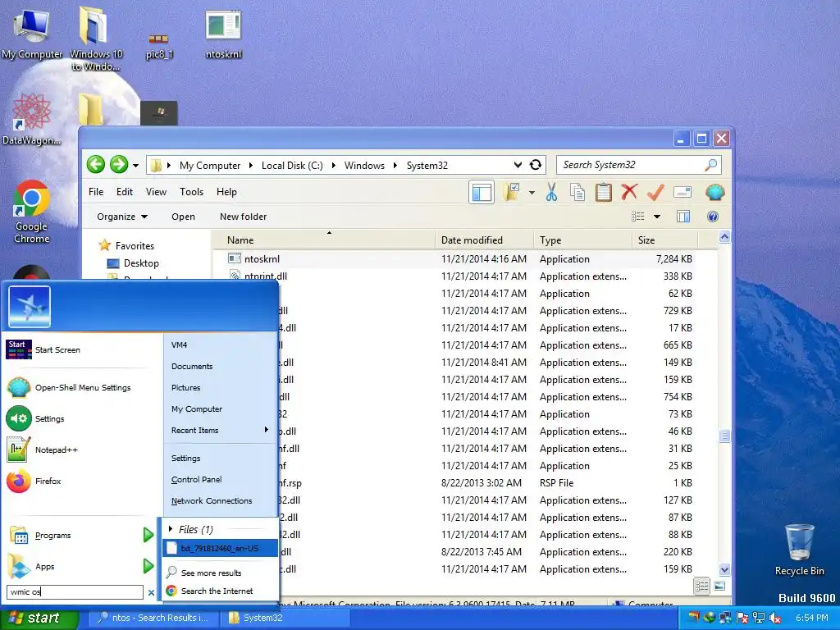Image resolution: width=840 pixels, height=630 pixels.
Task: Click the Copy icon in Explorer toolbar
Action: [x=577, y=192]
